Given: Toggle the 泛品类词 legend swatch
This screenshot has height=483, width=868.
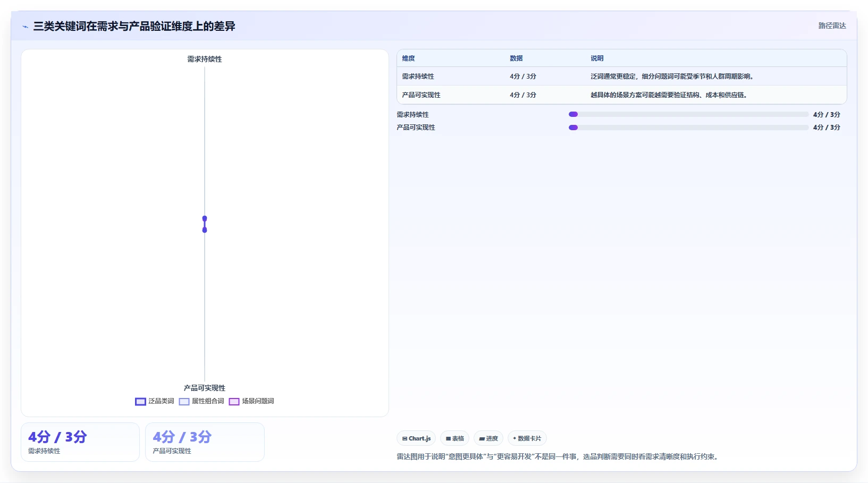Looking at the screenshot, I should [x=140, y=402].
